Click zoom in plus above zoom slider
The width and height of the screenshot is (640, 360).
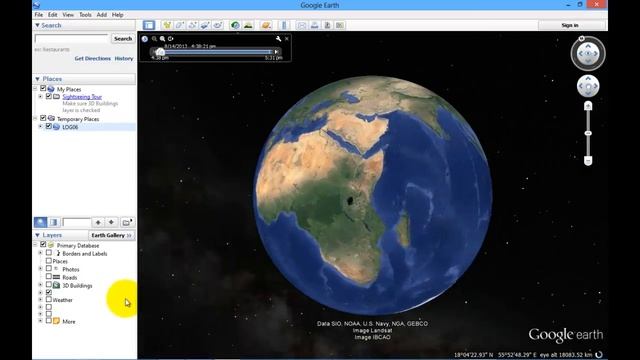[x=588, y=106]
